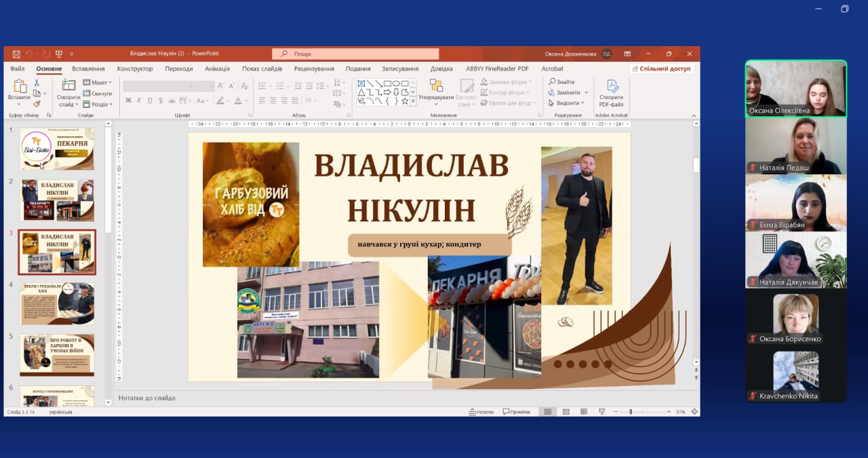
Task: Open Reading view from status bar
Action: pyautogui.click(x=583, y=412)
